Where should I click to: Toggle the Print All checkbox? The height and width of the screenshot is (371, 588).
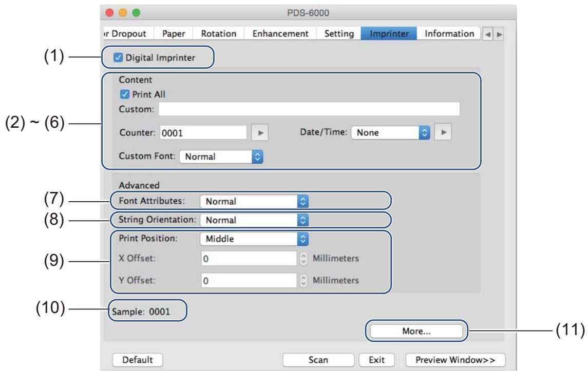click(125, 94)
